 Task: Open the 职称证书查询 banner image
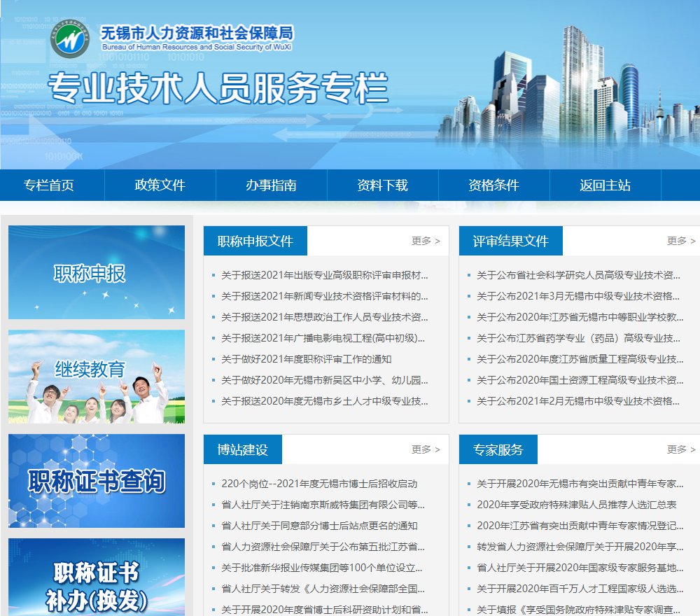(97, 481)
